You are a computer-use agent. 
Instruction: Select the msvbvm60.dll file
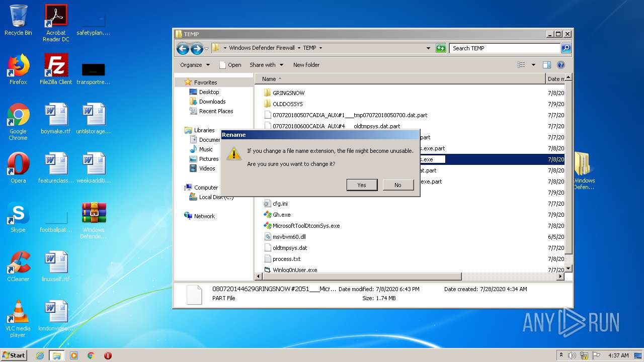(289, 237)
